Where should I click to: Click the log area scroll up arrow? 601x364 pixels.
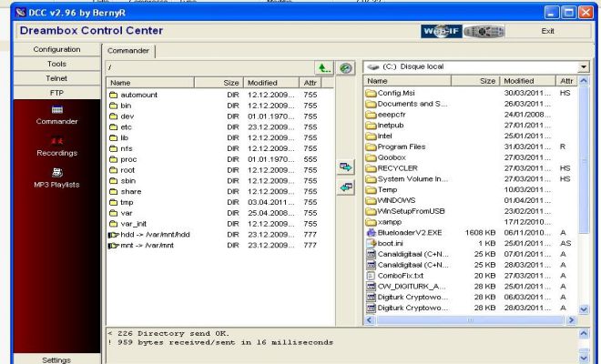coord(584,334)
